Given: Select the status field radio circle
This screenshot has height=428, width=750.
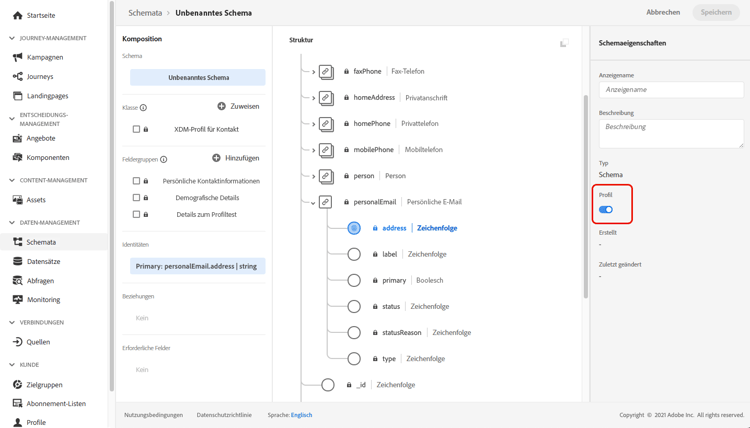Looking at the screenshot, I should (354, 306).
